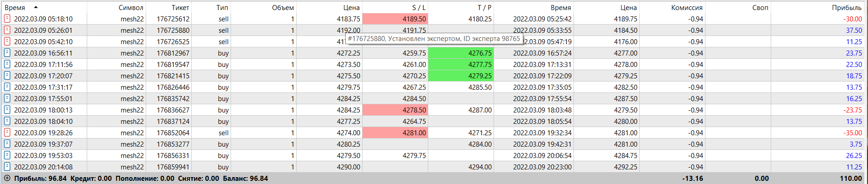
Task: Click the sort arrow in the first Время header
Action: [x=36, y=7]
